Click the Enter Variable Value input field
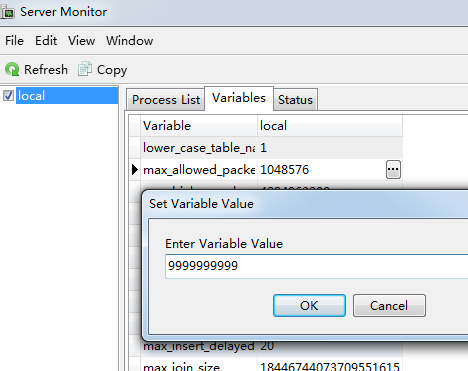The image size is (468, 371). pyautogui.click(x=316, y=266)
